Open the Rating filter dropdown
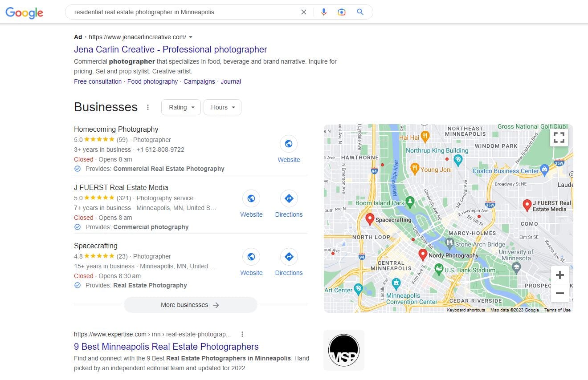The width and height of the screenshot is (588, 380). (180, 107)
